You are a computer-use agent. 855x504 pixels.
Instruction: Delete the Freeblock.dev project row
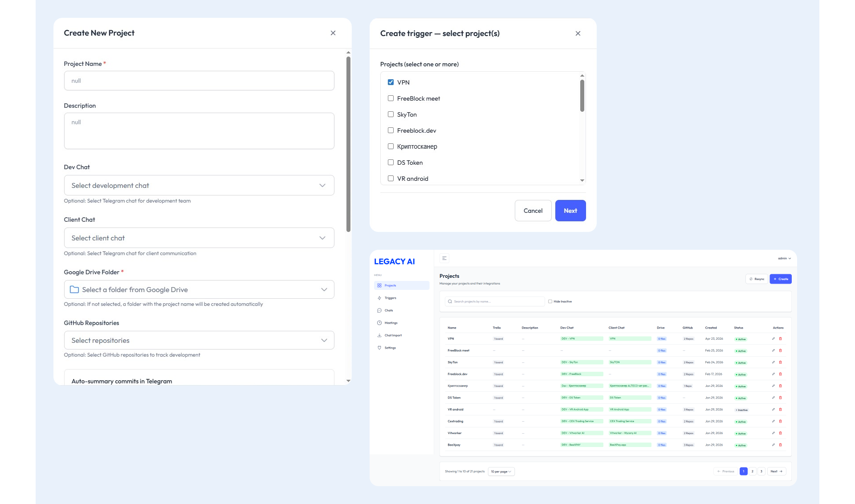(x=780, y=374)
